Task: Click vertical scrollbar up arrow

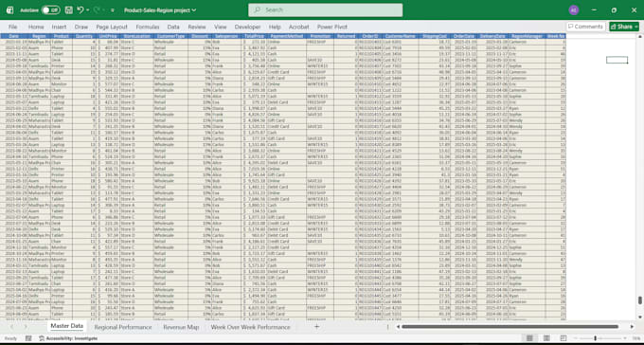Action: pos(640,37)
